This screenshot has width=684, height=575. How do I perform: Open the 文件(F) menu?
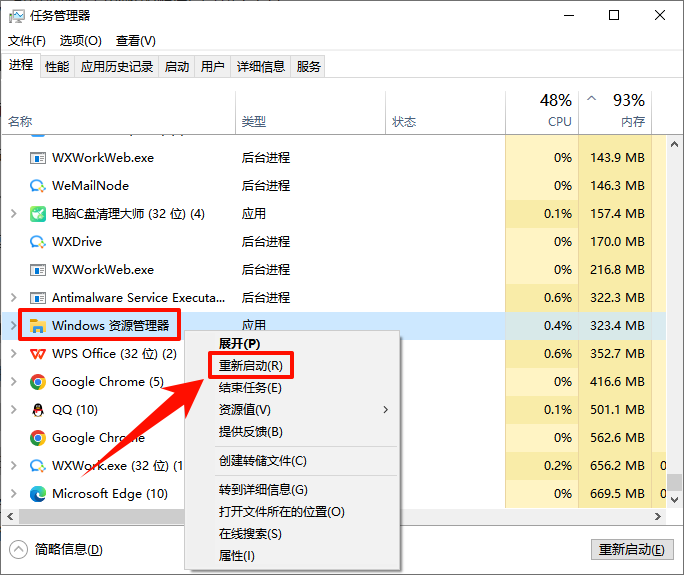point(27,41)
